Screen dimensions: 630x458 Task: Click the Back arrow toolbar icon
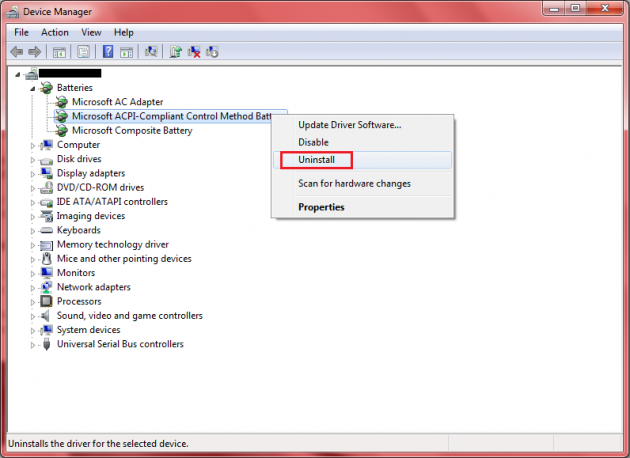[16, 51]
